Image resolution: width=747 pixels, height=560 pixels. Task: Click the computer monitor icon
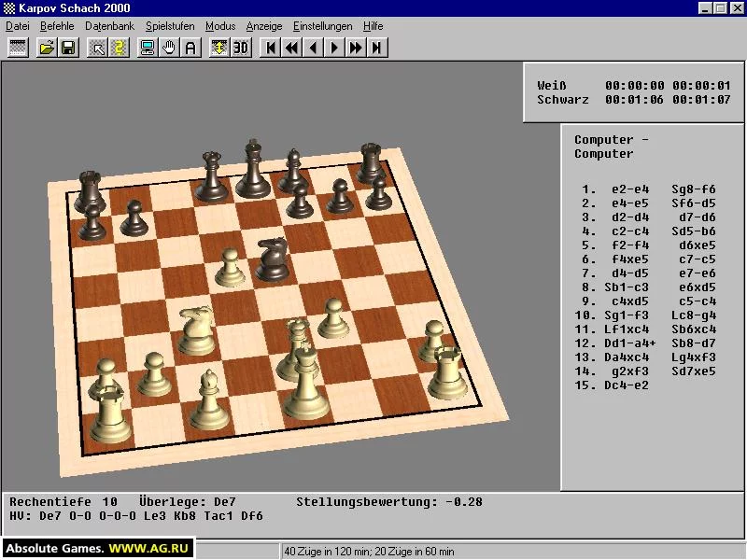point(148,48)
